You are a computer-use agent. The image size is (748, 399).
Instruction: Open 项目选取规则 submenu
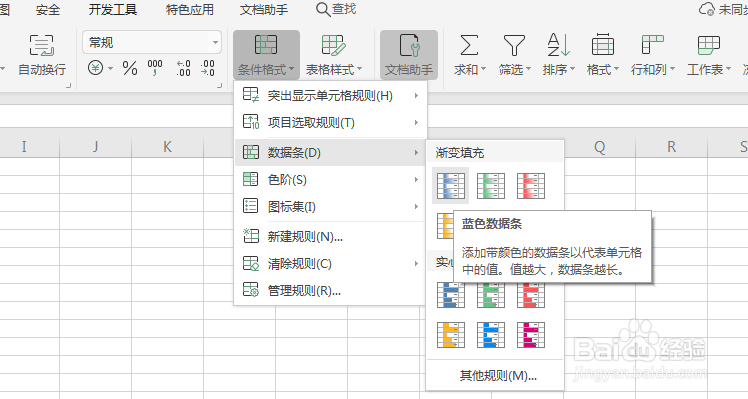(330, 123)
